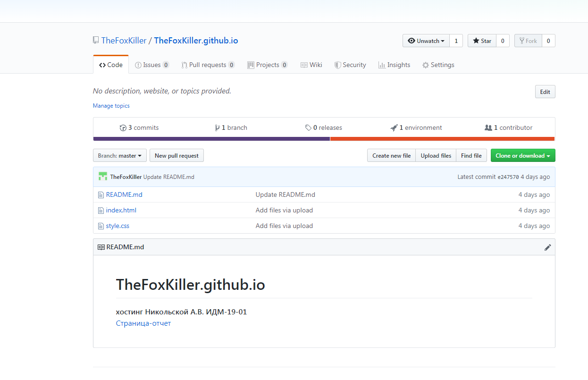Open the Clone or download dropdown
The width and height of the screenshot is (588, 380).
[x=522, y=156]
